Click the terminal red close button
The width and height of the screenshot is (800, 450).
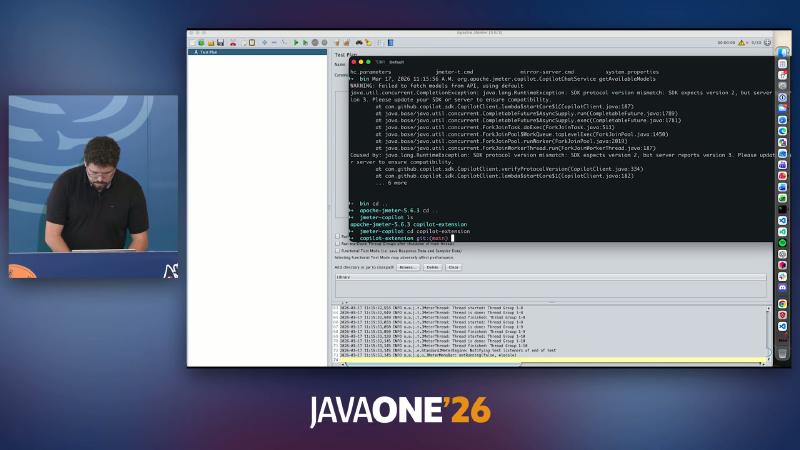click(354, 62)
